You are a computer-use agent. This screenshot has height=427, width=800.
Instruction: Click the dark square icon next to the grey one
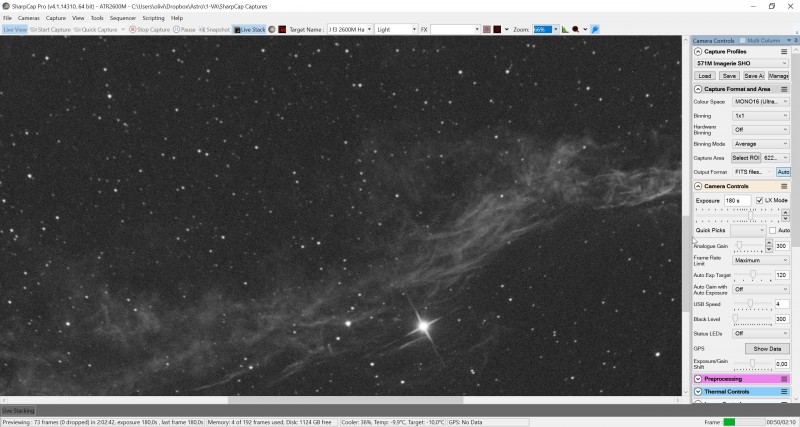tap(497, 30)
